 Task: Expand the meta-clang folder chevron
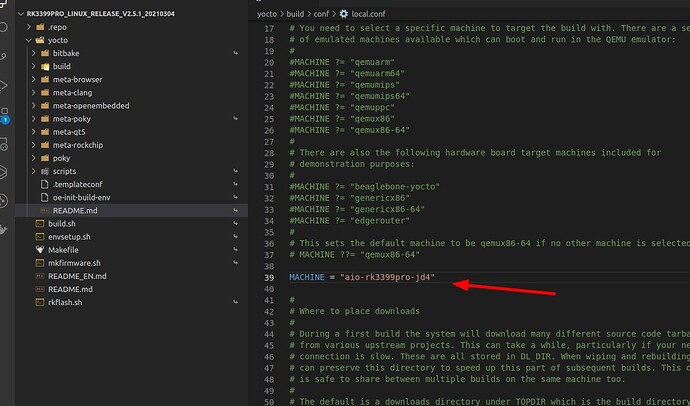pyautogui.click(x=33, y=93)
